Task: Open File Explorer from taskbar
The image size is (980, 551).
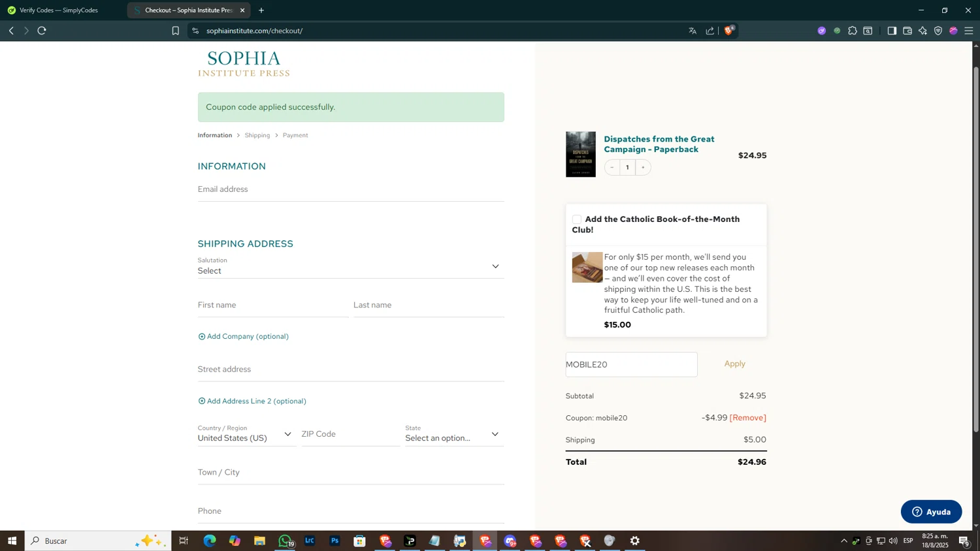Action: [259, 541]
